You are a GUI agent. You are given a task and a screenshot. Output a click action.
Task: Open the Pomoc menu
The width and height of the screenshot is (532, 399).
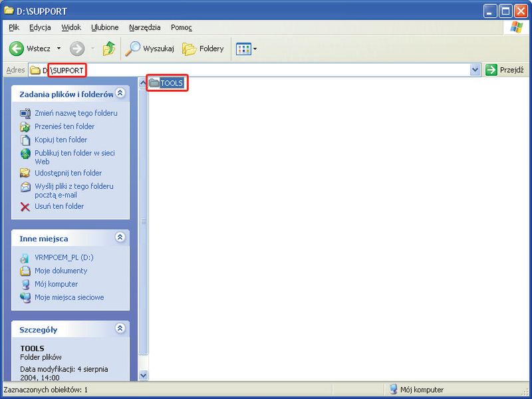(181, 27)
